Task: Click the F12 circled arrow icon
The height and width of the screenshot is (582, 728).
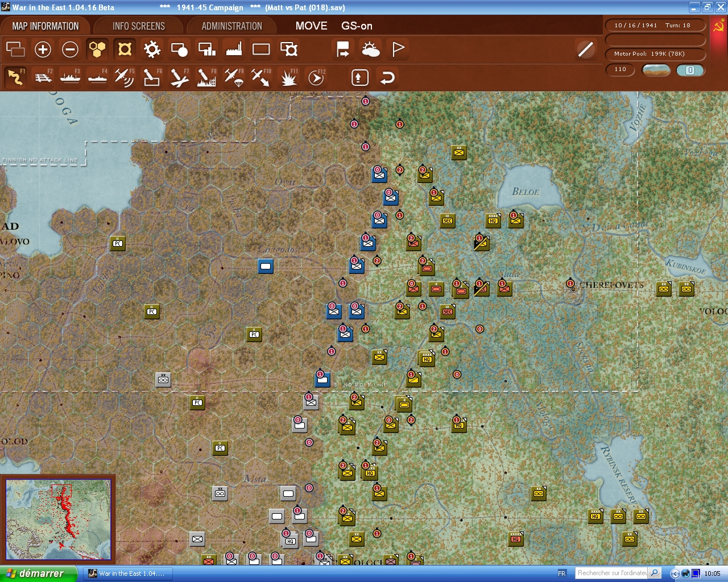Action: pyautogui.click(x=316, y=77)
